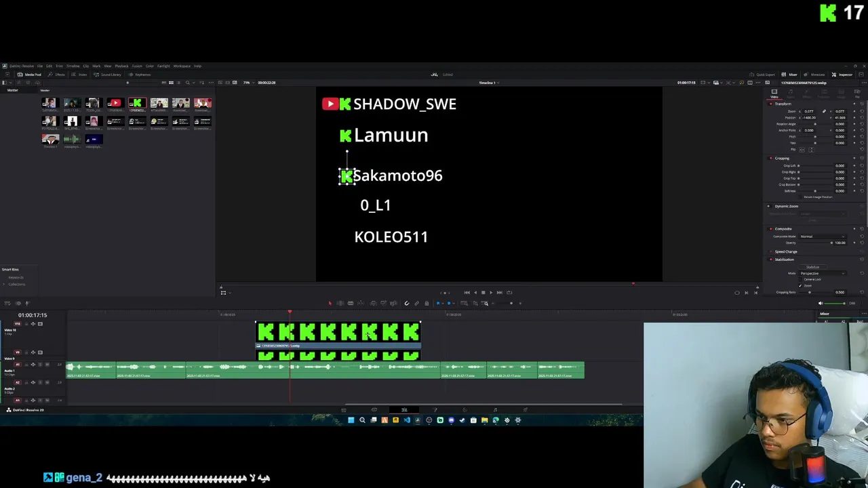The width and height of the screenshot is (868, 488).
Task: Click the Flip horizontal icon
Action: (802, 150)
